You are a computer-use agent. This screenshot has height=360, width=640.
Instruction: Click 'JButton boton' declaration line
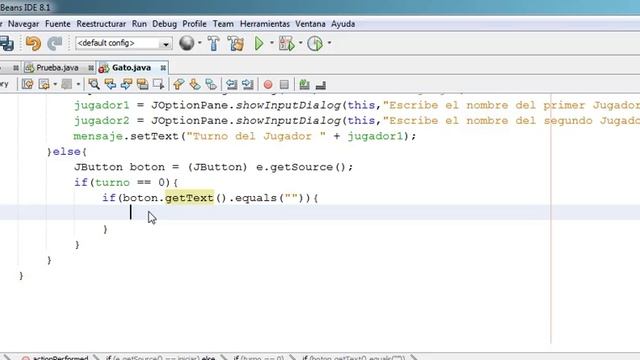point(213,167)
